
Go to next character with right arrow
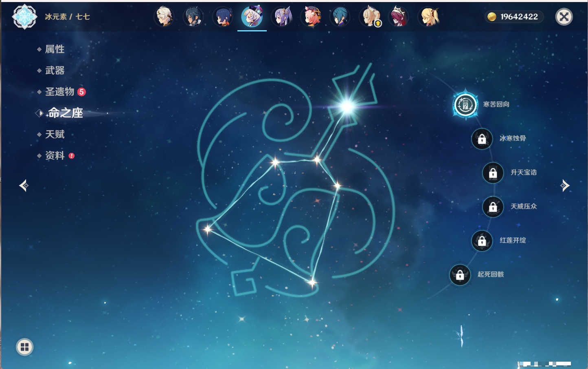pos(565,186)
